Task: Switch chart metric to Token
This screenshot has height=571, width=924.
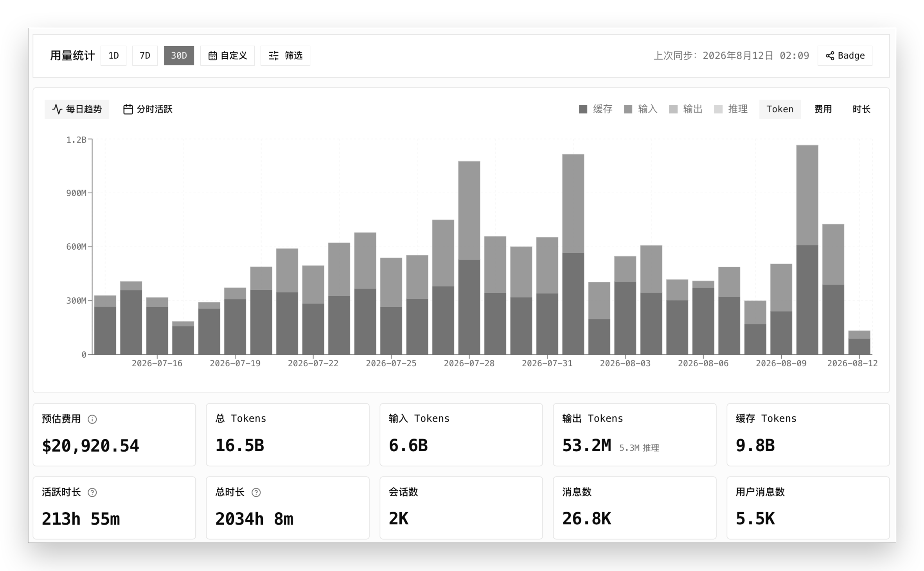Action: click(x=780, y=109)
